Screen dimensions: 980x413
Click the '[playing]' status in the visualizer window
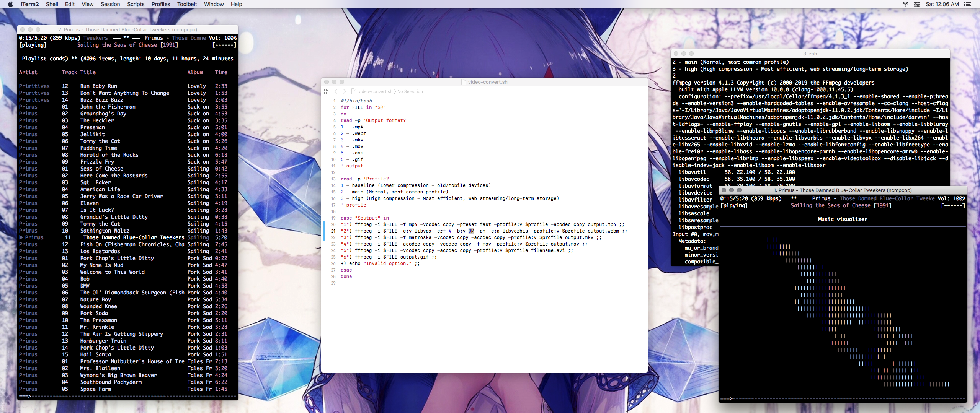pos(734,205)
